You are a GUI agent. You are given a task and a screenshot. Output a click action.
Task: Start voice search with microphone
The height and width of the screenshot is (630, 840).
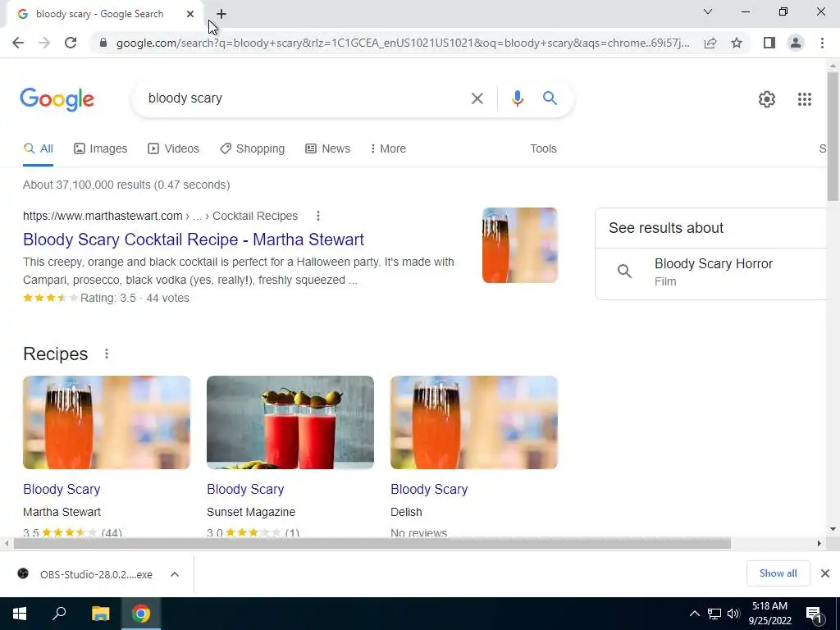point(517,98)
